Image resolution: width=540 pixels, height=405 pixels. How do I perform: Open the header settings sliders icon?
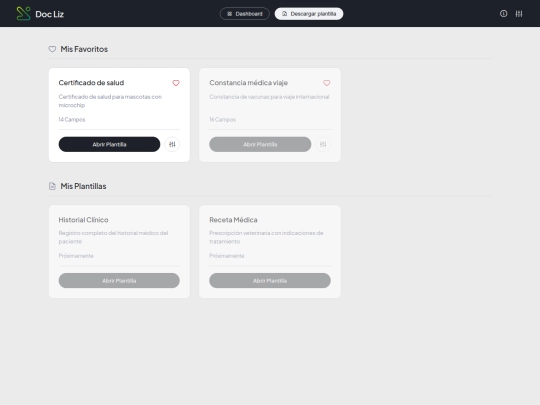click(x=519, y=14)
